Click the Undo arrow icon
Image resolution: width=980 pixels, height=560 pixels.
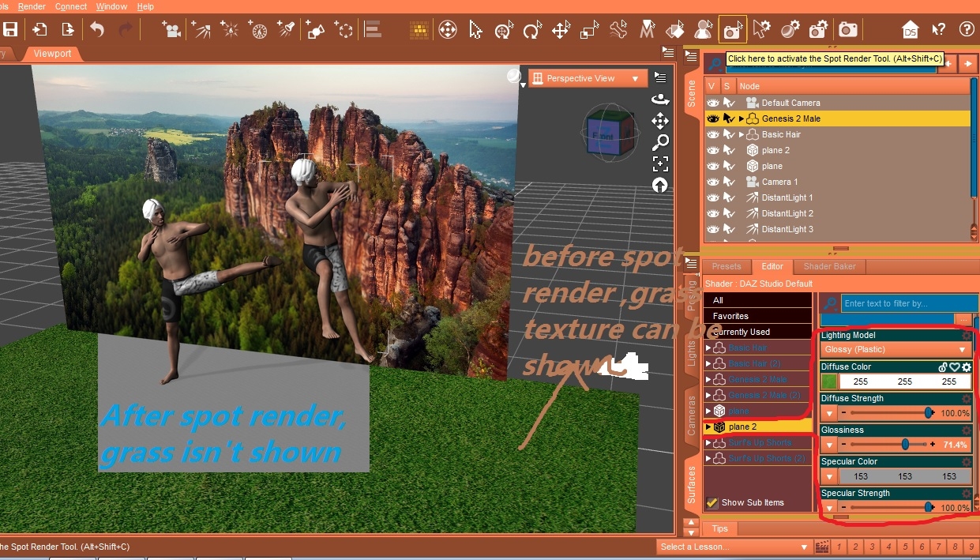(x=97, y=30)
